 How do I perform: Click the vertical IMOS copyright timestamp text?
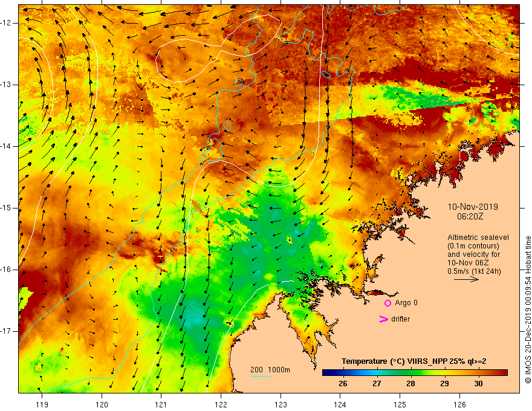528,309
